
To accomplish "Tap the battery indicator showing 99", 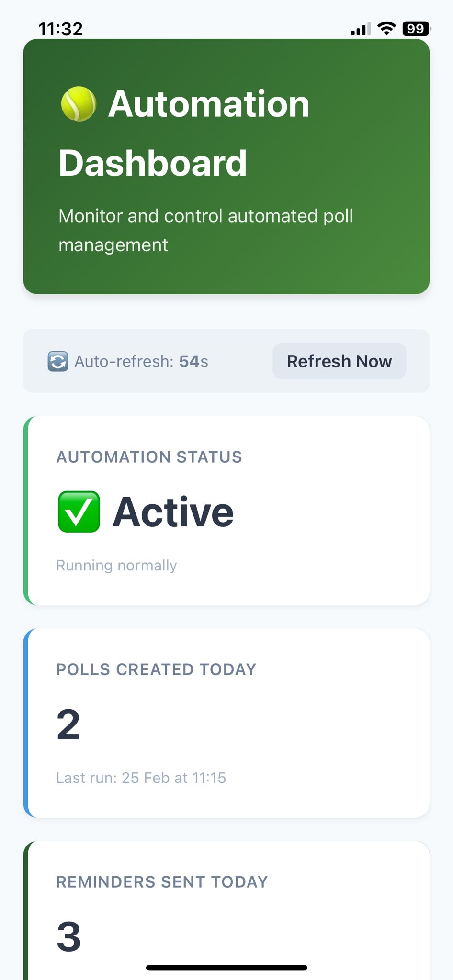I will pyautogui.click(x=416, y=29).
